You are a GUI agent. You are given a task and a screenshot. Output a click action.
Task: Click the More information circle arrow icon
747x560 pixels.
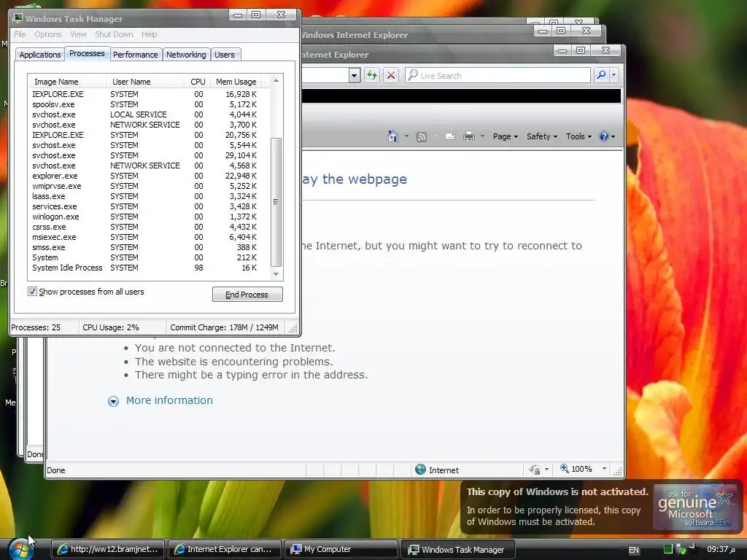tap(113, 401)
